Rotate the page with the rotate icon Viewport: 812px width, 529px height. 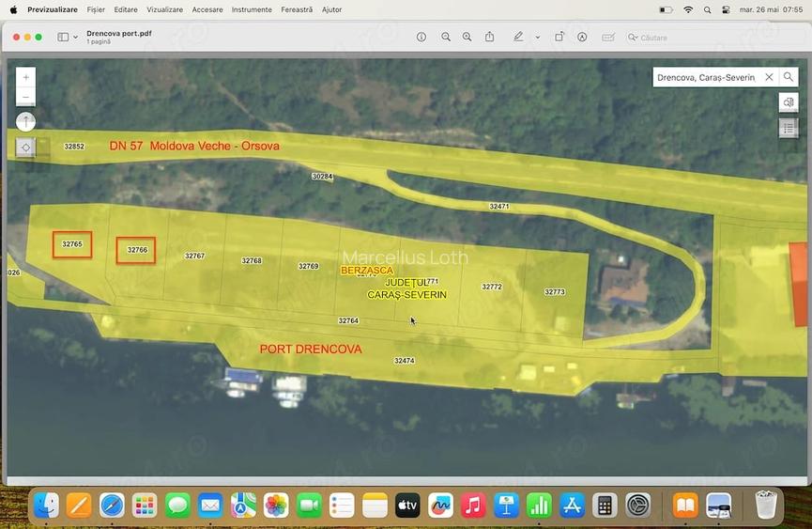click(x=559, y=37)
